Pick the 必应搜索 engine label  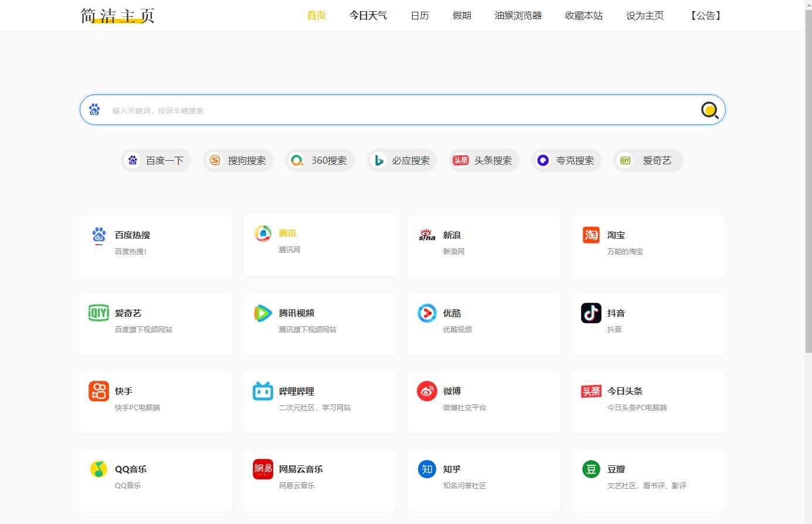click(x=411, y=160)
